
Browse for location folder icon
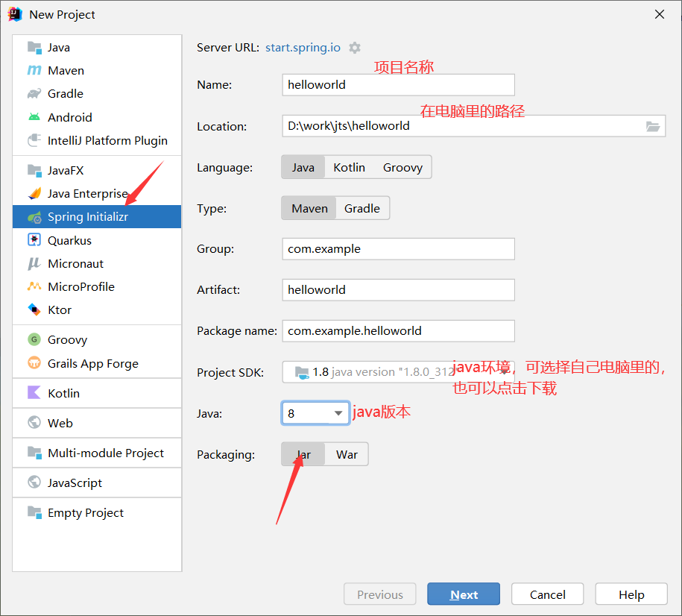point(653,126)
